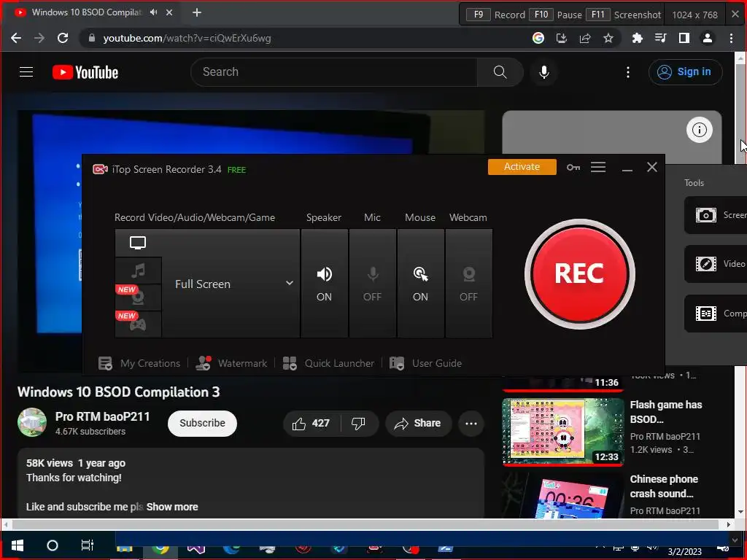The height and width of the screenshot is (560, 747).
Task: Select the webcam recording mode icon
Action: [x=138, y=298]
